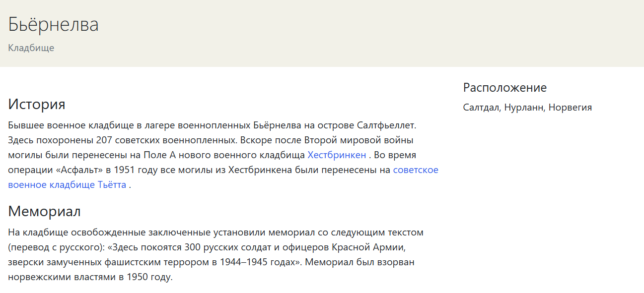
Task: Click the word Норвегия in location text
Action: click(x=571, y=108)
